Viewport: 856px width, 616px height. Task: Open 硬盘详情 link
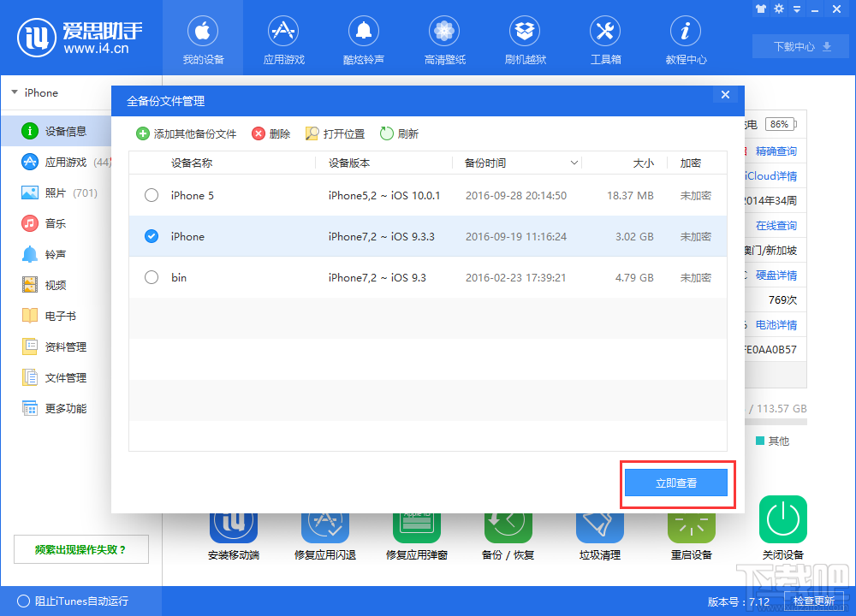776,275
